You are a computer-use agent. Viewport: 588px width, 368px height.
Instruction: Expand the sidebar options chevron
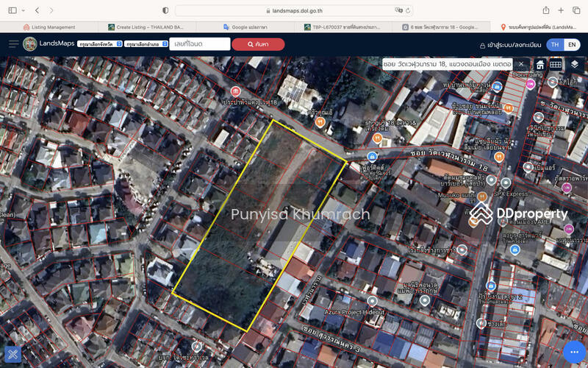24,10
